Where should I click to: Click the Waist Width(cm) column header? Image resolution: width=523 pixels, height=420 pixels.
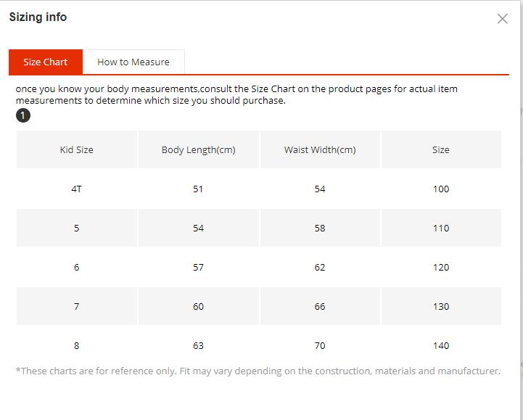tap(320, 149)
